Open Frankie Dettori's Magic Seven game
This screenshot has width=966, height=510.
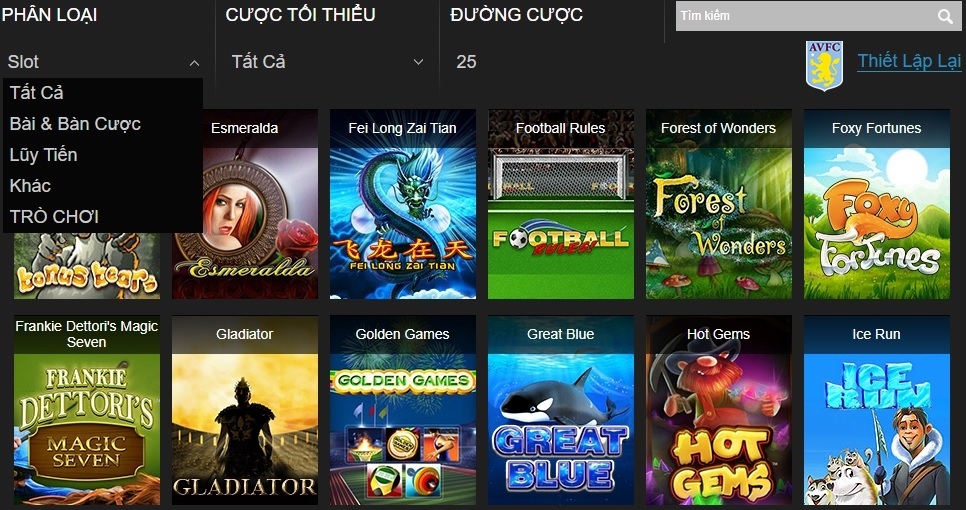(x=87, y=410)
